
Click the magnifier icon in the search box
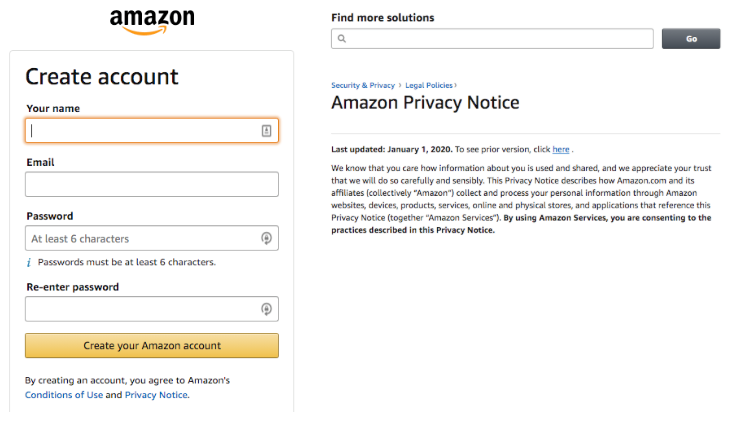342,39
